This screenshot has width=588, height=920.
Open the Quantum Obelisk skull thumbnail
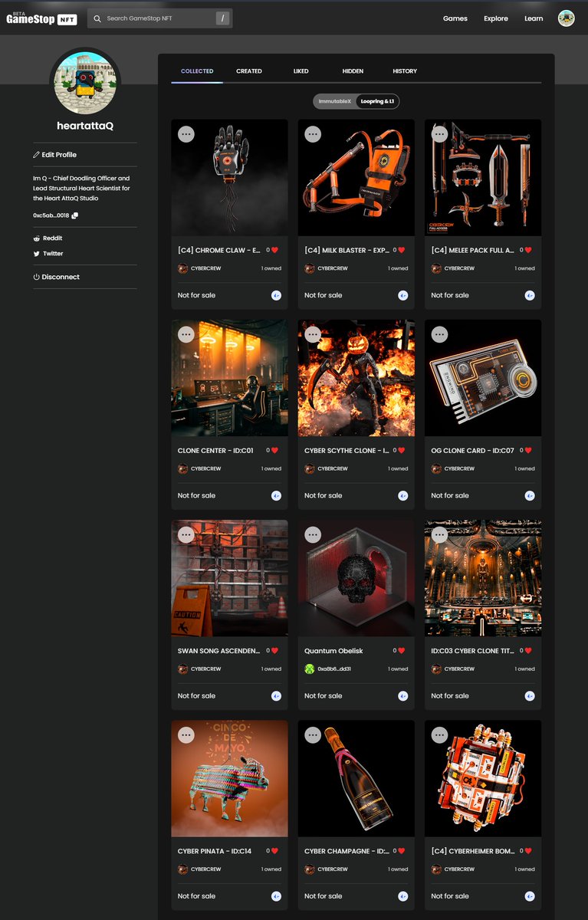356,578
